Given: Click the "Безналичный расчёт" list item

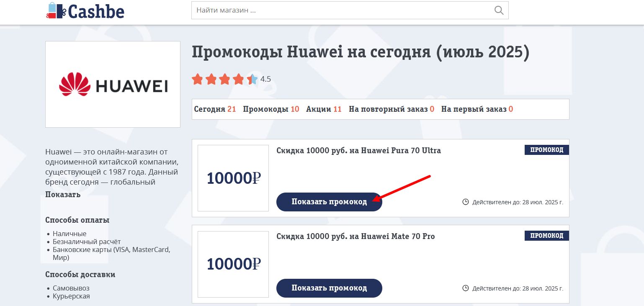Looking at the screenshot, I should 87,242.
